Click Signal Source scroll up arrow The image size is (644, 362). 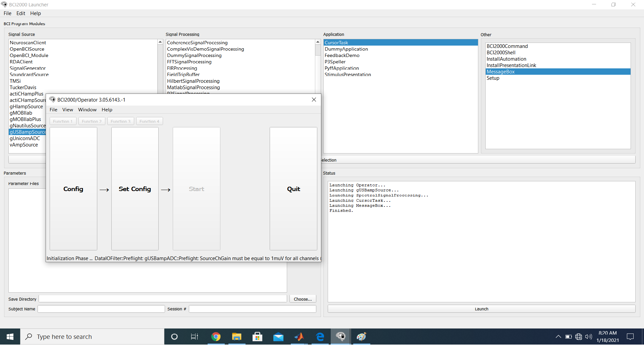[160, 42]
